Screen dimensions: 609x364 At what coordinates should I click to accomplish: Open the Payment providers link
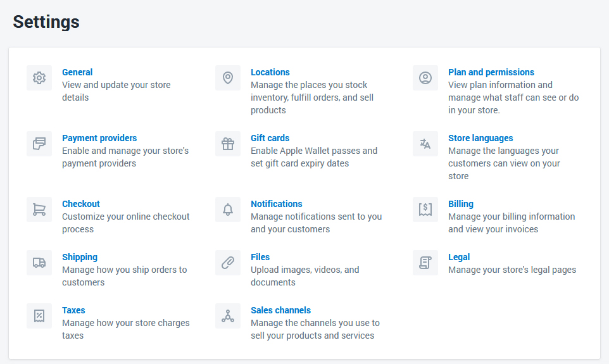pyautogui.click(x=99, y=138)
